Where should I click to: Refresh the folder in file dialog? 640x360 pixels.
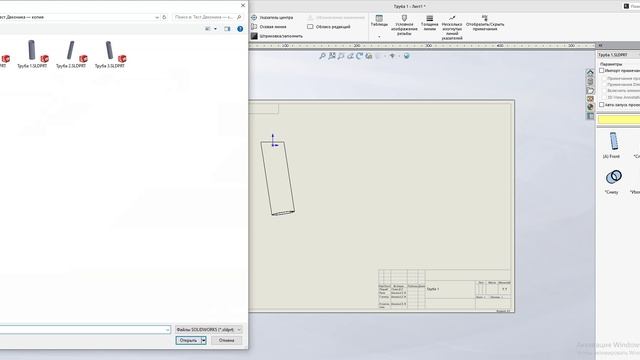[164, 17]
